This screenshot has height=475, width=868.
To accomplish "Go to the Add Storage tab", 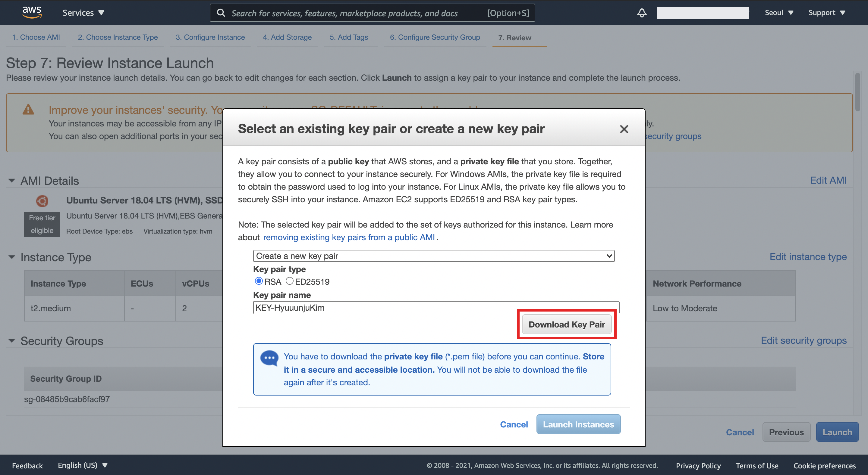I will (x=287, y=37).
